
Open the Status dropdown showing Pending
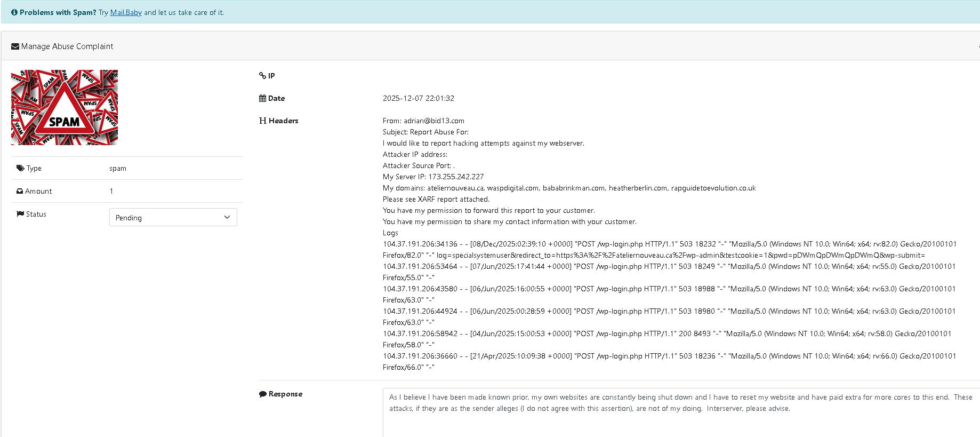(173, 217)
